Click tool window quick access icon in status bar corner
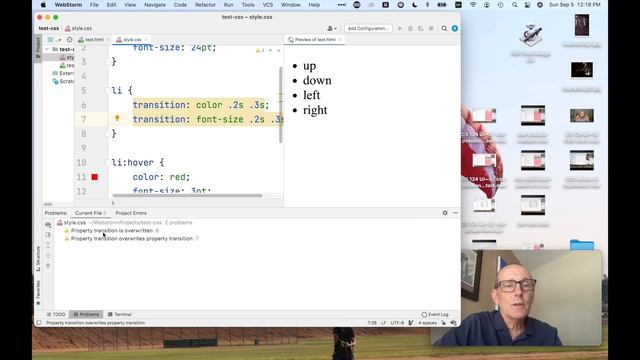This screenshot has height=360, width=640. click(39, 323)
